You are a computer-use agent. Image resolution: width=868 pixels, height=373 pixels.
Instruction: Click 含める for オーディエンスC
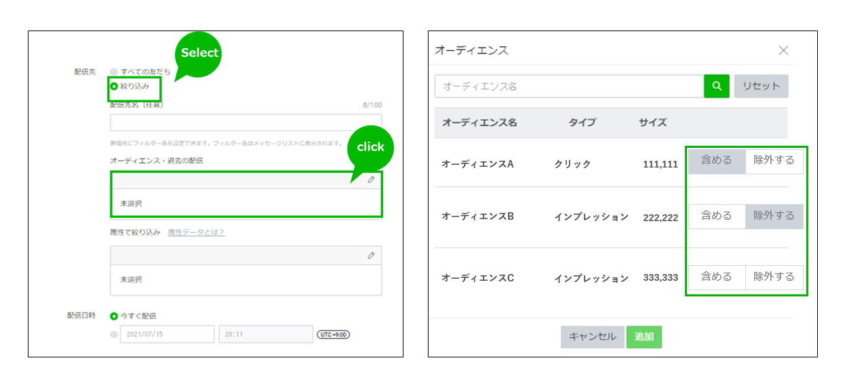click(x=716, y=277)
